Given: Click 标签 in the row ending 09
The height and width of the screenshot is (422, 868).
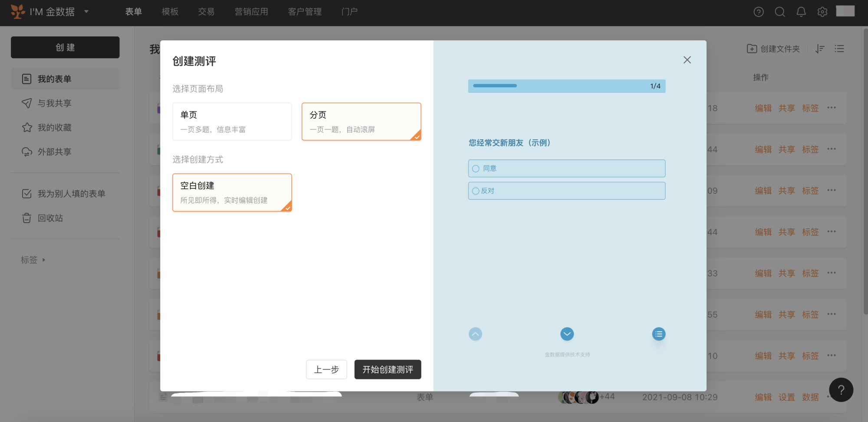Looking at the screenshot, I should (x=810, y=191).
